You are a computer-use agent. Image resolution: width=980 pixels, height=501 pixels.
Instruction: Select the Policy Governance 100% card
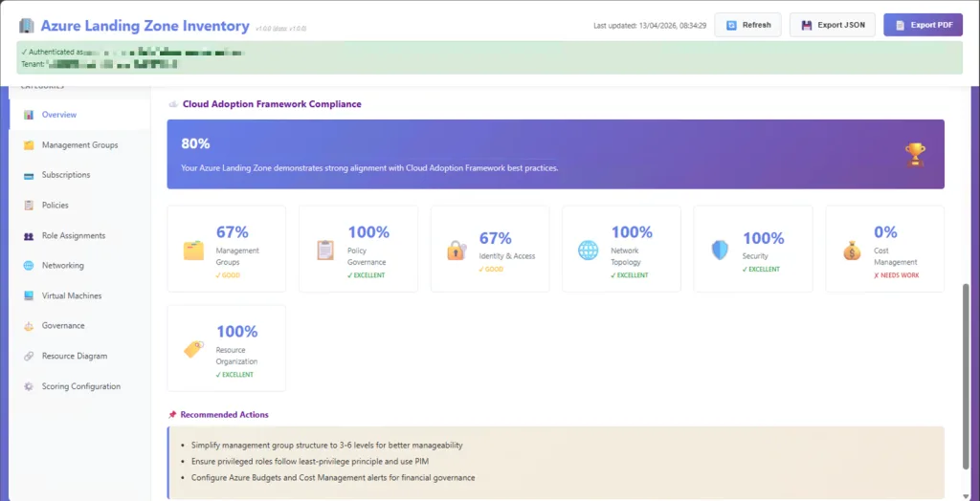[x=358, y=249]
